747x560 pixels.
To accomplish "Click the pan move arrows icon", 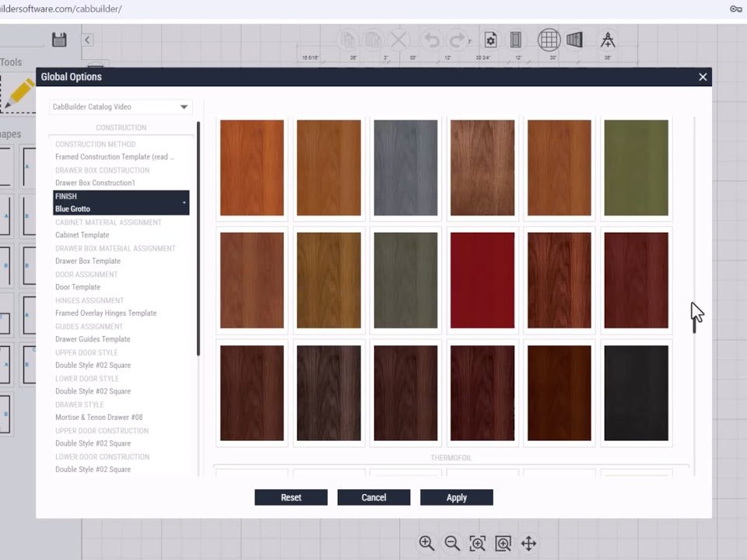I will coord(528,544).
